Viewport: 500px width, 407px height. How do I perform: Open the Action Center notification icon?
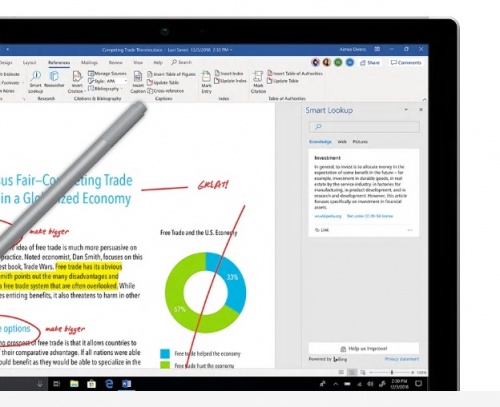(x=418, y=384)
